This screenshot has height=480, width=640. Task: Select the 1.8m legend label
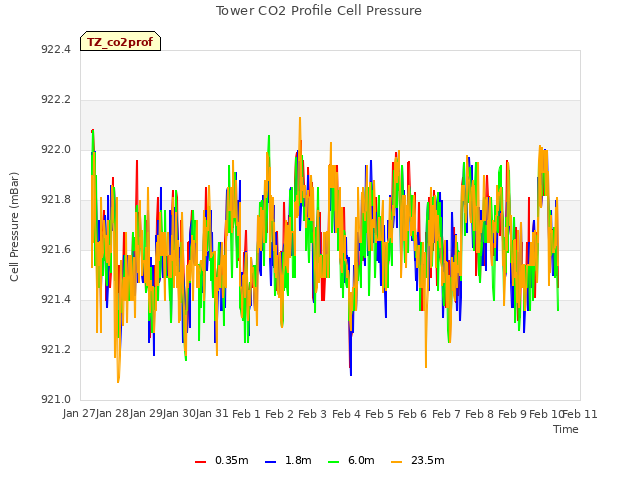[298, 460]
